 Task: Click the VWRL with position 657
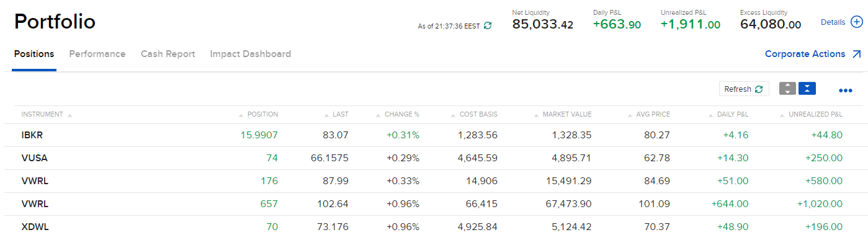coord(35,204)
